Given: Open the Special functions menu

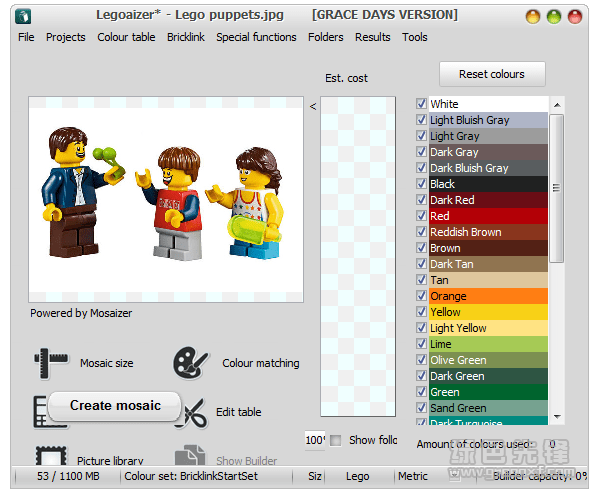Looking at the screenshot, I should point(256,37).
